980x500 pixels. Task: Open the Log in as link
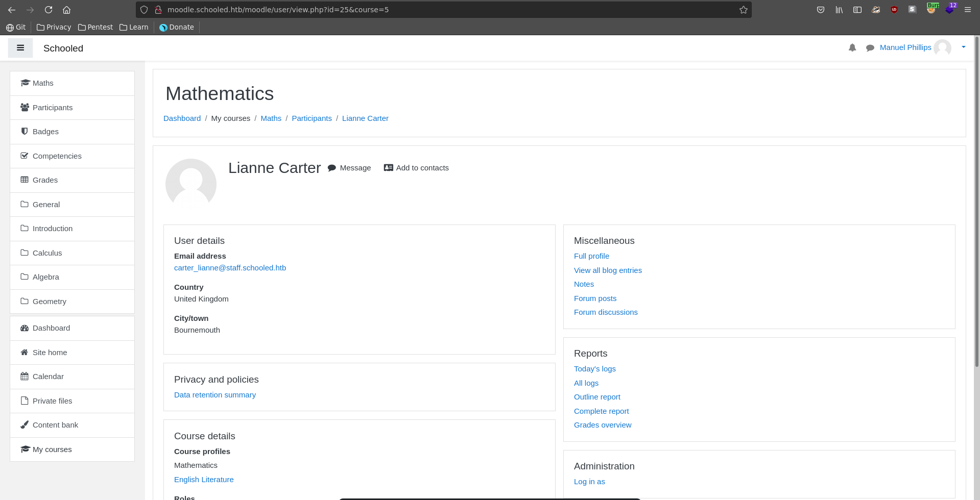point(589,482)
